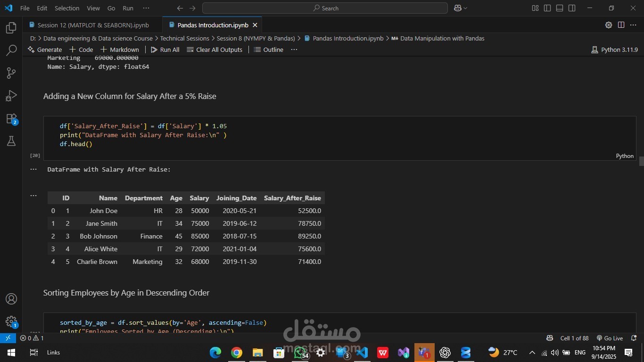Viewport: 644px width, 362px height.
Task: Select the Python 3.11.9 kernel picker
Action: click(614, 49)
